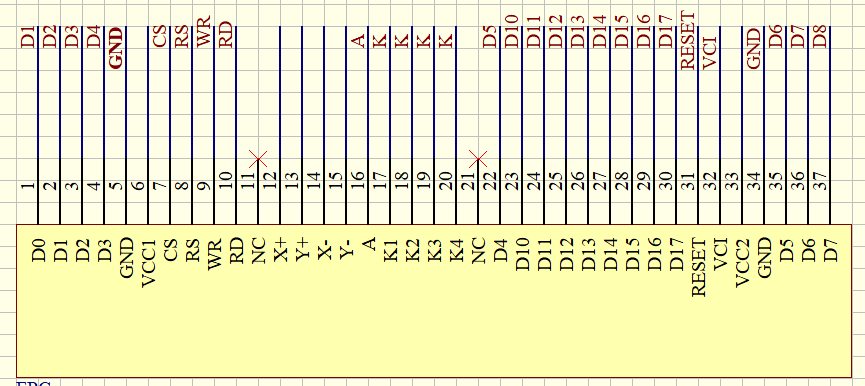865x386 pixels.
Task: Select the red D8 net label
Action: click(x=820, y=36)
